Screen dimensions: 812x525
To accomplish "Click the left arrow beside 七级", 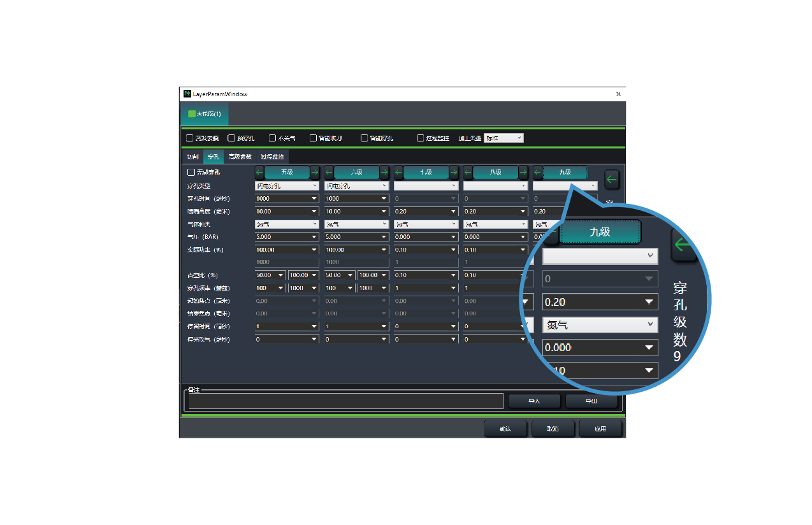I will (x=398, y=172).
